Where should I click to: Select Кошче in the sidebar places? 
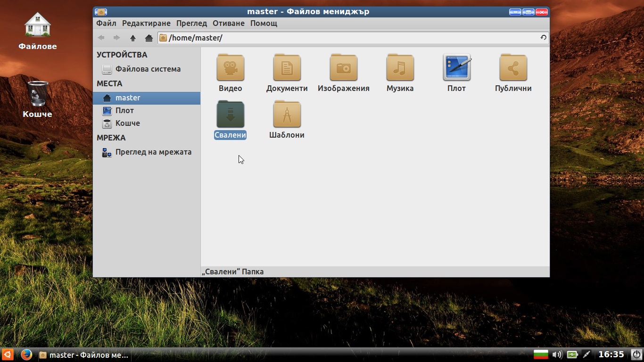click(147, 123)
